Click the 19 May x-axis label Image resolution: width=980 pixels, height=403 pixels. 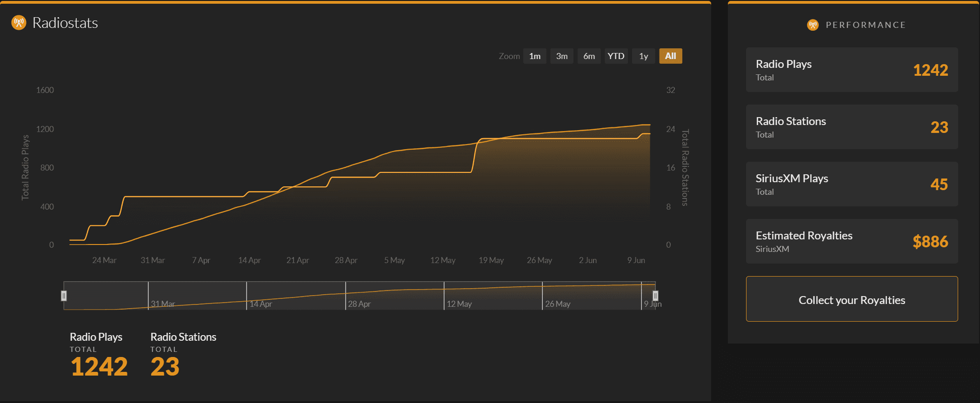(x=491, y=260)
